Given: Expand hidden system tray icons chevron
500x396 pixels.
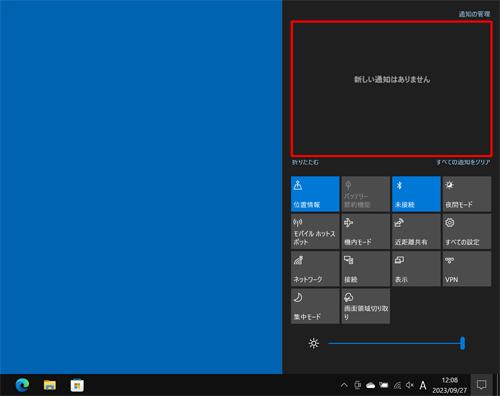Looking at the screenshot, I should tap(344, 385).
